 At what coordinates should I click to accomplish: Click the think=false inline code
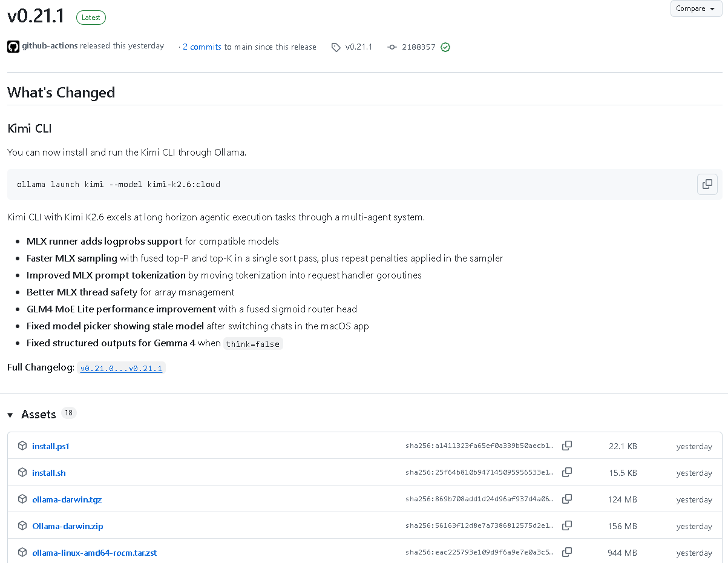click(x=253, y=344)
